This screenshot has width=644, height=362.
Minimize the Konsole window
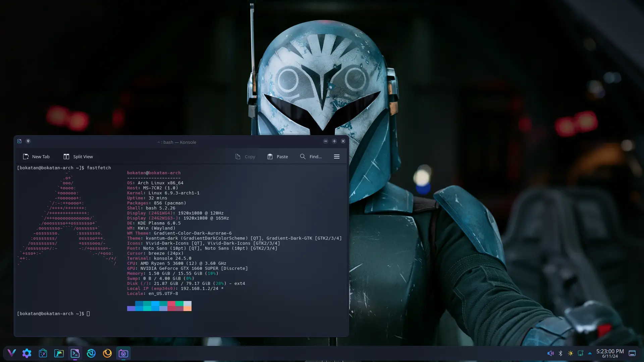325,141
